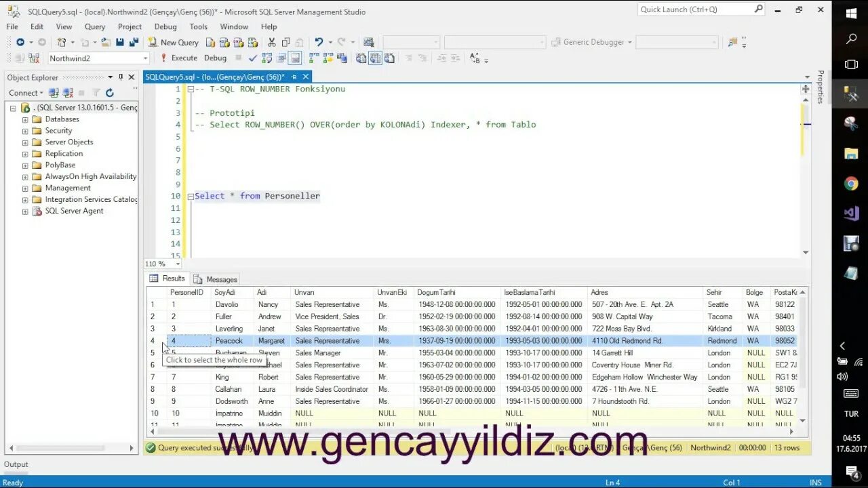The image size is (868, 488).
Task: Open the Window menu
Action: (x=234, y=26)
